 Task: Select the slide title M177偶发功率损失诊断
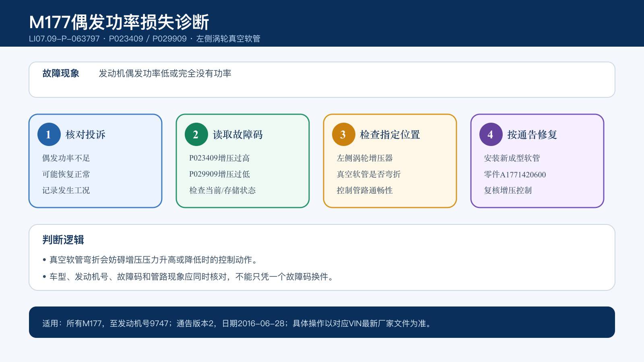tap(119, 22)
